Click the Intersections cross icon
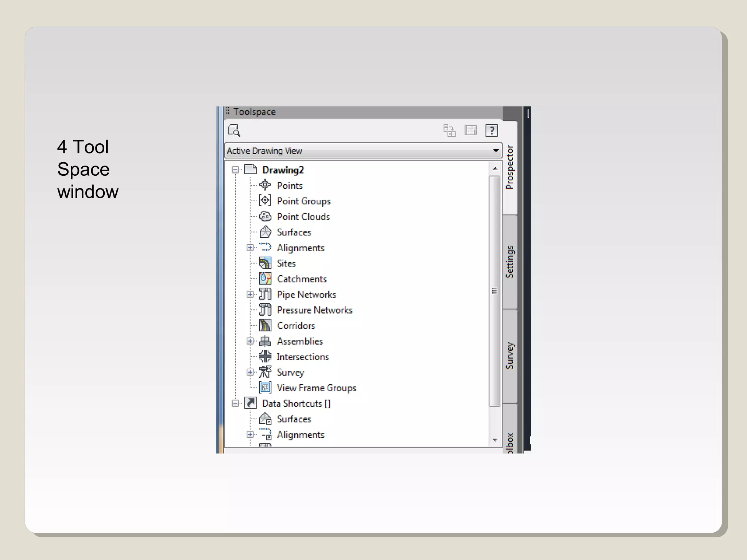This screenshot has height=560, width=747. click(x=265, y=356)
